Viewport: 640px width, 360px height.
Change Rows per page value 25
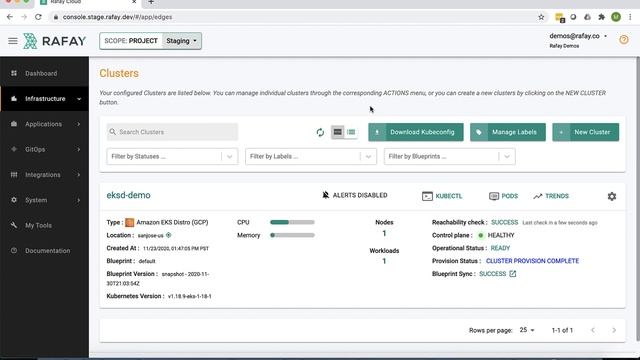coord(527,330)
